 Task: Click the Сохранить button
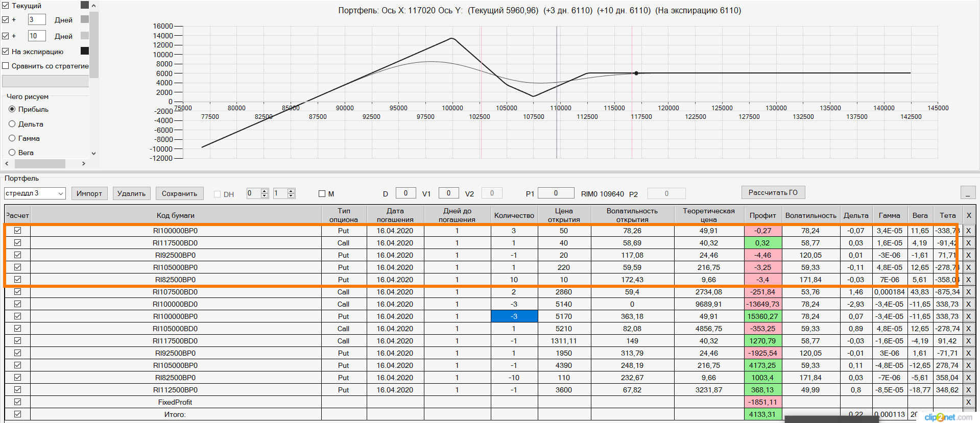tap(179, 193)
